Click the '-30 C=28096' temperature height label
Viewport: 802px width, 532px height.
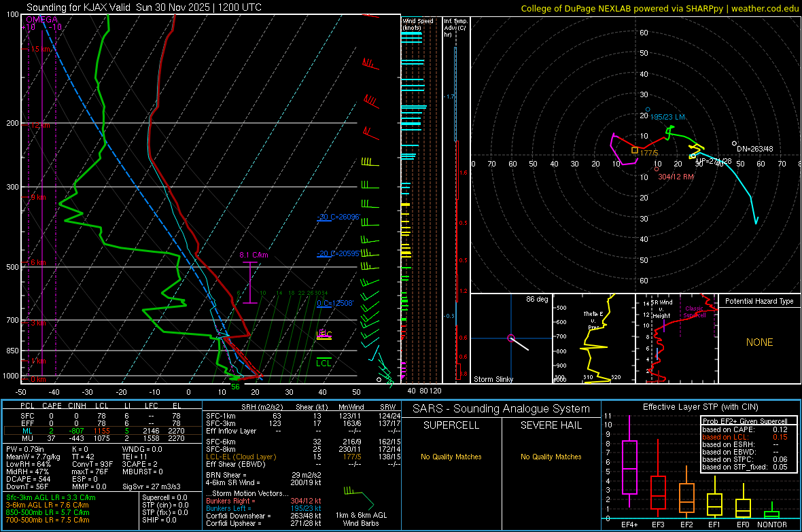tap(338, 217)
